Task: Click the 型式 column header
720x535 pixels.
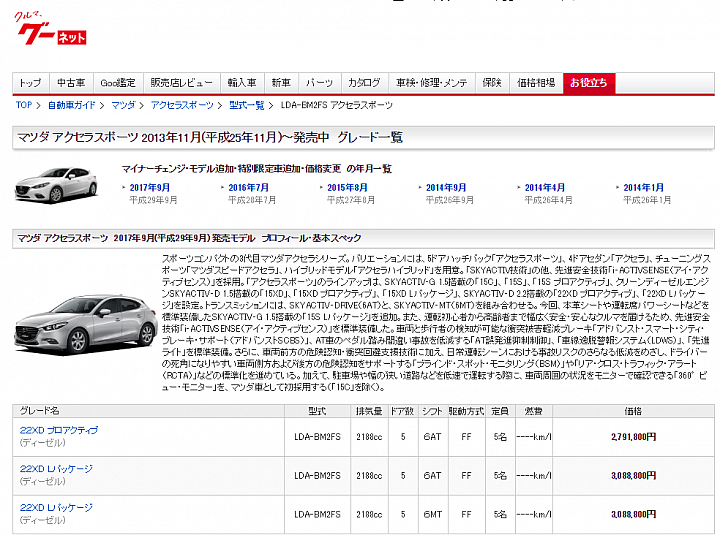Action: point(317,411)
